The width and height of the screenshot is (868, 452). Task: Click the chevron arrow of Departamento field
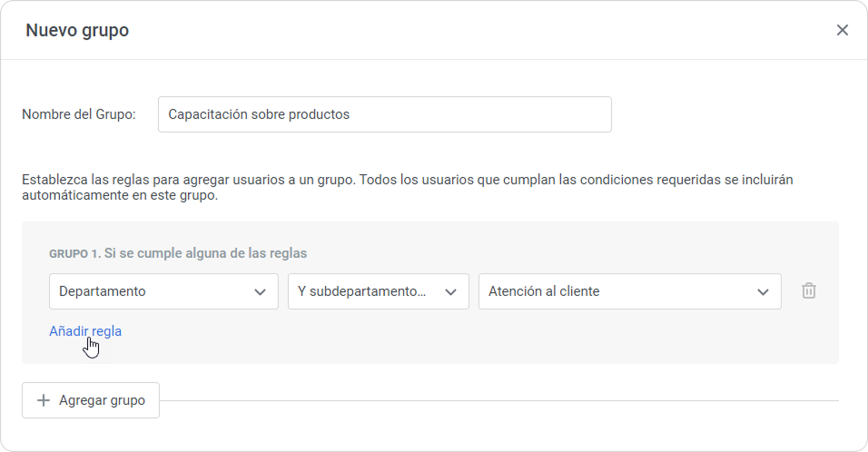[261, 291]
